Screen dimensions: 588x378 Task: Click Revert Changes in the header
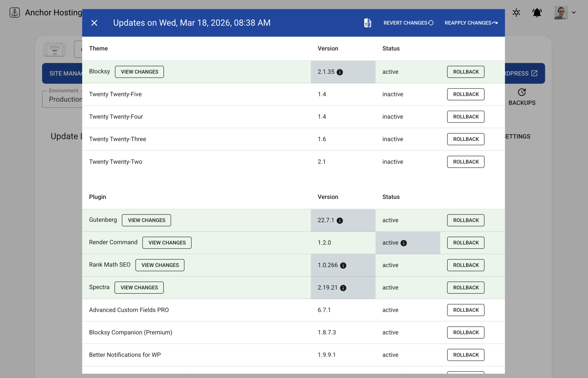point(408,23)
